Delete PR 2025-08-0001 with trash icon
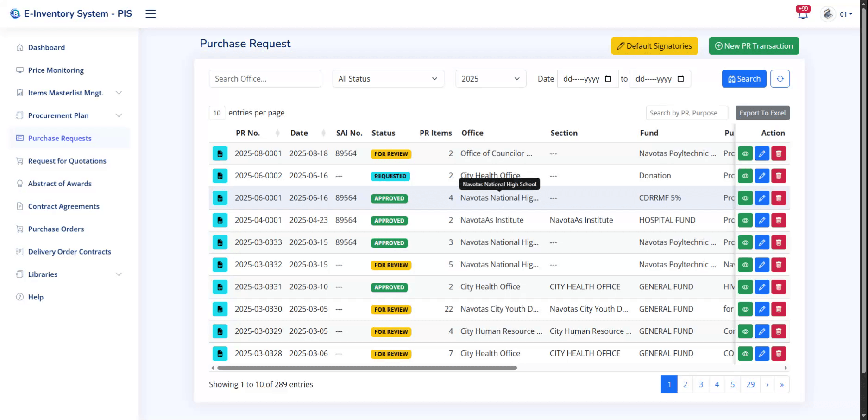The height and width of the screenshot is (420, 868). pyautogui.click(x=779, y=153)
